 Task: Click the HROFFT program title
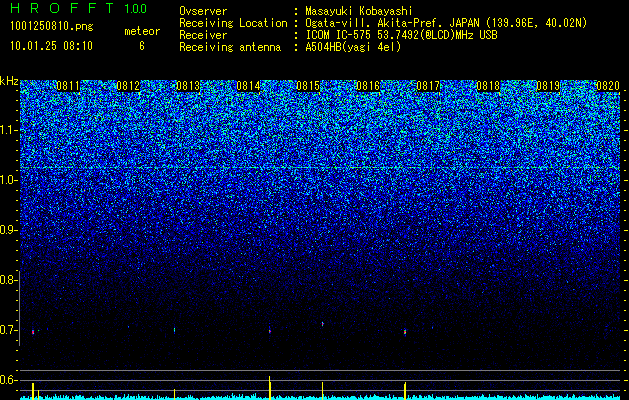point(63,8)
